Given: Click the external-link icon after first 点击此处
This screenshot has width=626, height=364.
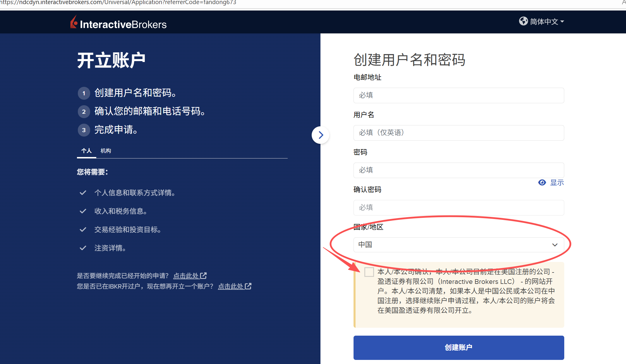Looking at the screenshot, I should (203, 275).
